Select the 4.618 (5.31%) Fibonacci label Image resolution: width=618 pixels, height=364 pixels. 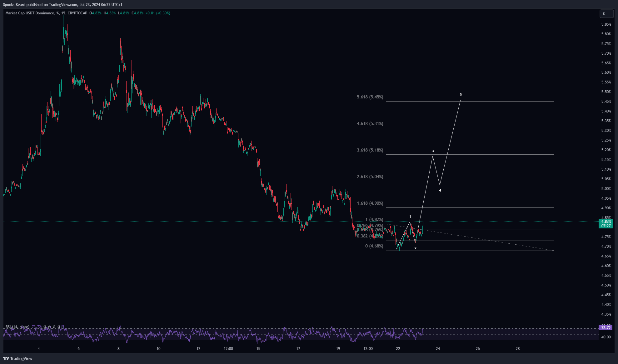370,123
